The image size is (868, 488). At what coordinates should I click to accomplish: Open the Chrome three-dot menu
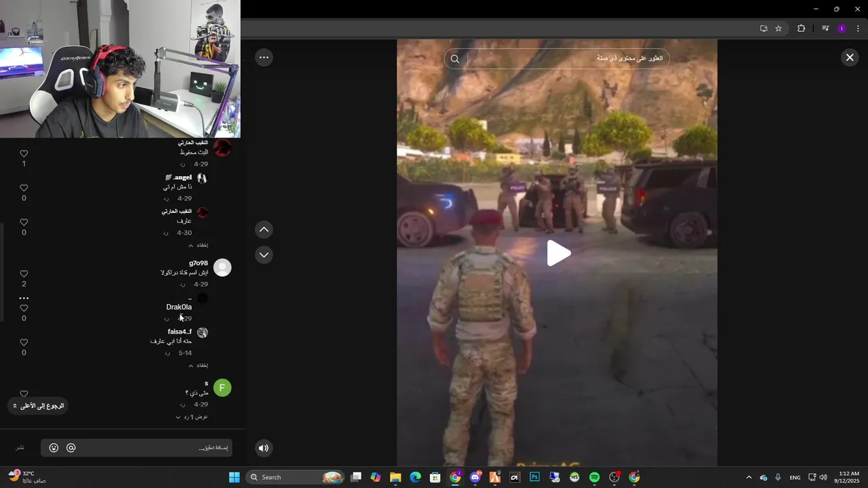[x=858, y=28]
